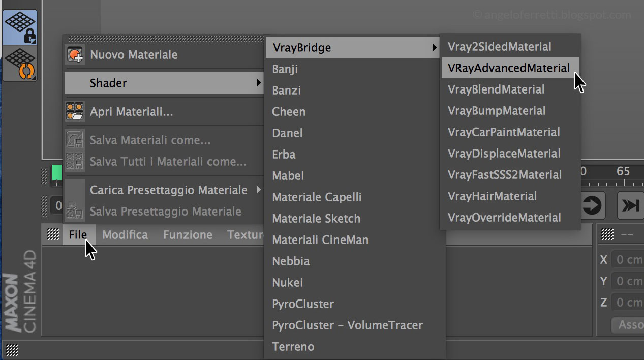The width and height of the screenshot is (644, 360).
Task: Select Vray2SidedMaterial
Action: click(510, 47)
